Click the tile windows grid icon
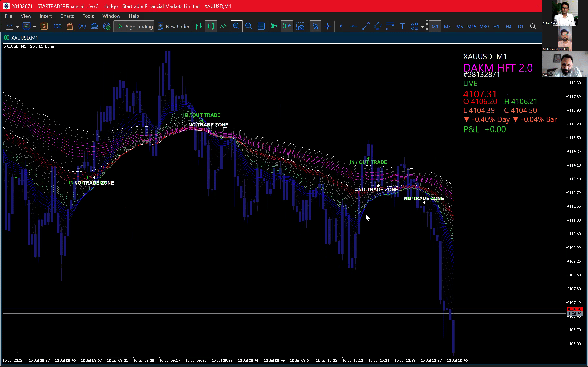Image resolution: width=588 pixels, height=367 pixels. (x=261, y=26)
